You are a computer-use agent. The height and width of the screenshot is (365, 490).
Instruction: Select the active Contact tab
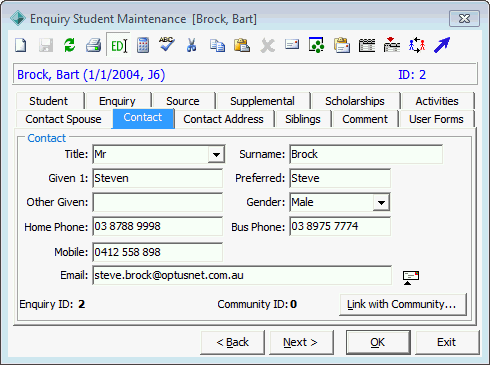143,118
